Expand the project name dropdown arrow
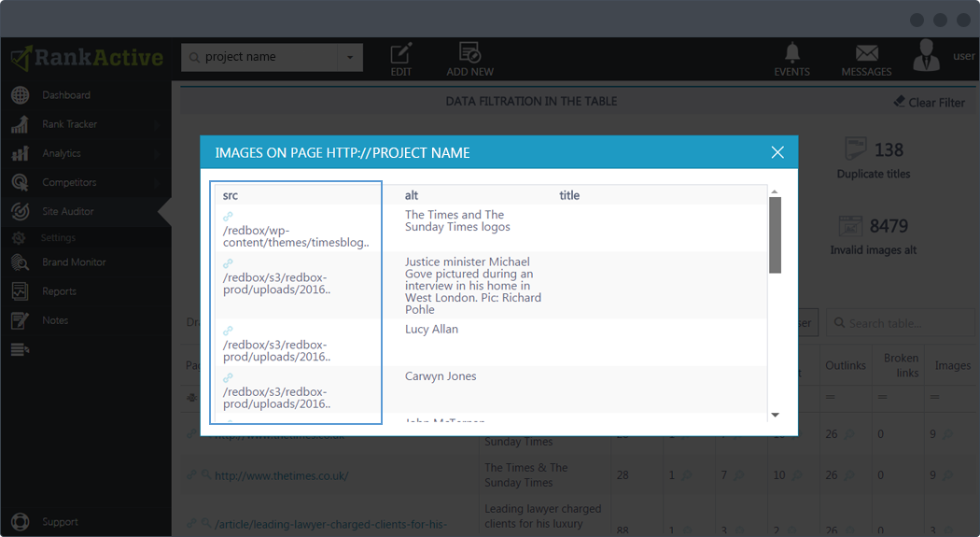 [350, 57]
